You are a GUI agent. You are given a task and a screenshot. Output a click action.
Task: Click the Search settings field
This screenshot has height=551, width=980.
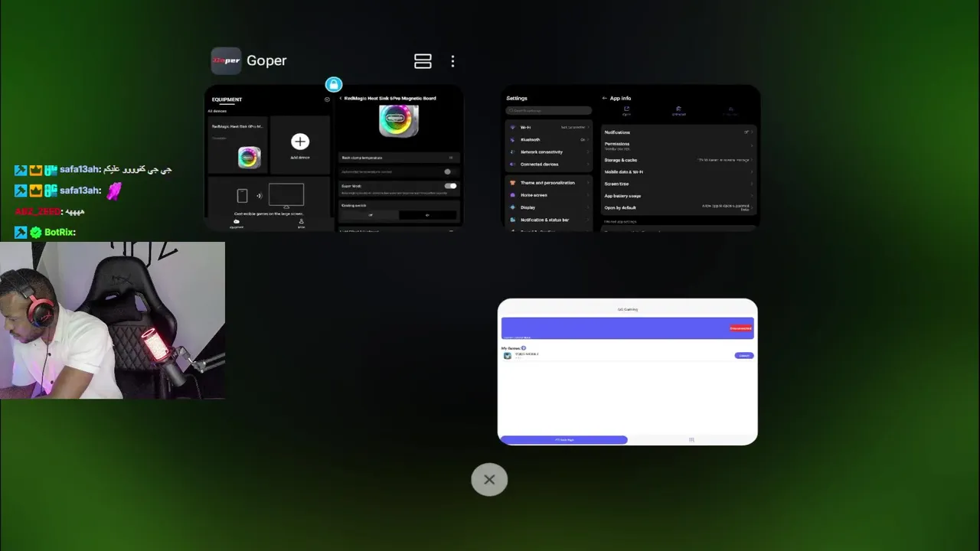click(x=549, y=111)
